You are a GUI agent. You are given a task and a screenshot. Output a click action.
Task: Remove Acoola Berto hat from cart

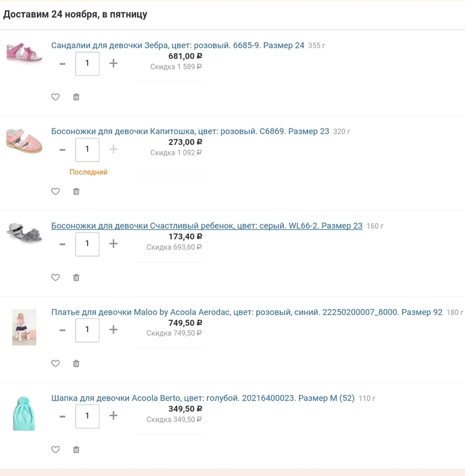(x=76, y=449)
